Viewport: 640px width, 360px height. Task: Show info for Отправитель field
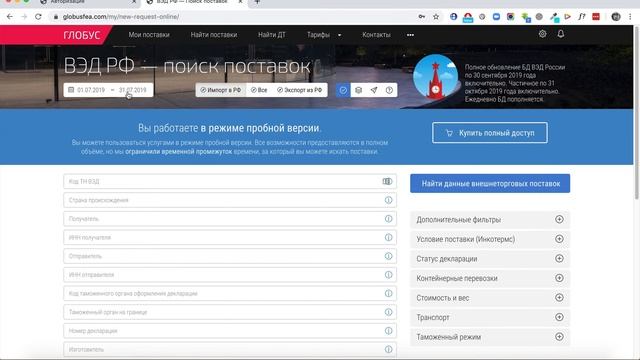tap(388, 256)
